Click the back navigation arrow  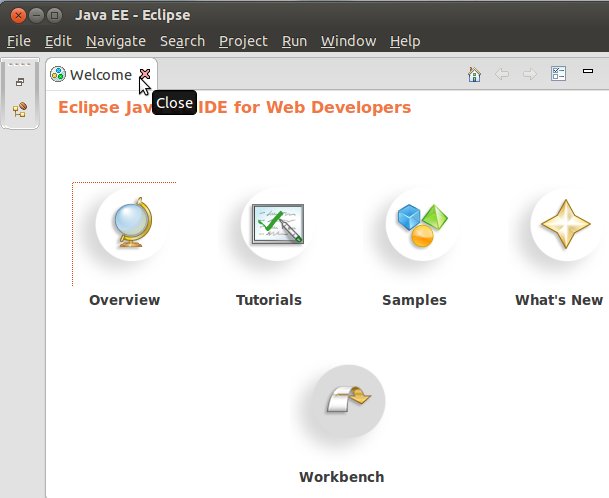[x=502, y=74]
